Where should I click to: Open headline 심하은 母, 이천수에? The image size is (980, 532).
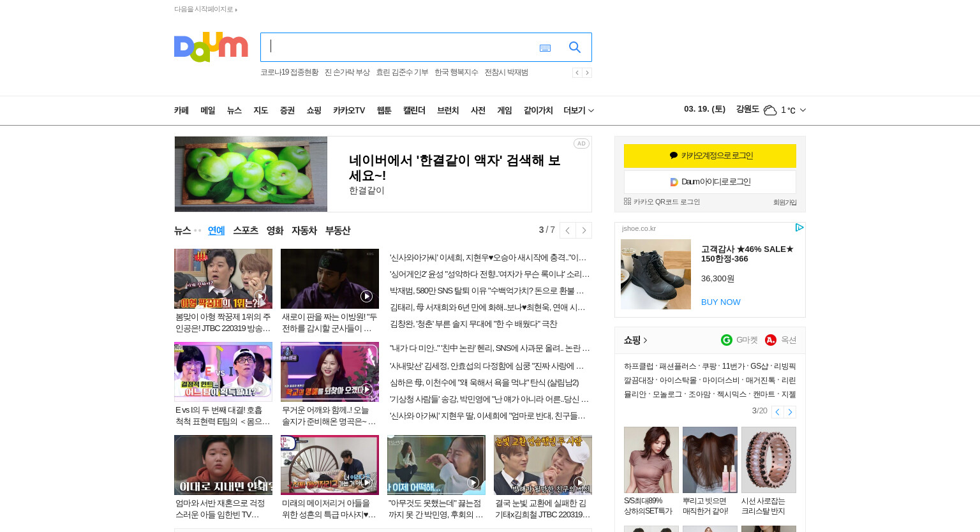click(484, 383)
